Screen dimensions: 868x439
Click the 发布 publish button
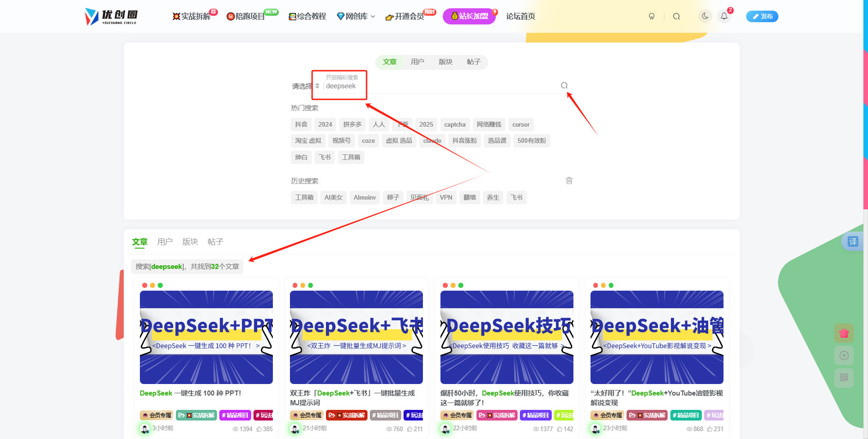coord(762,16)
